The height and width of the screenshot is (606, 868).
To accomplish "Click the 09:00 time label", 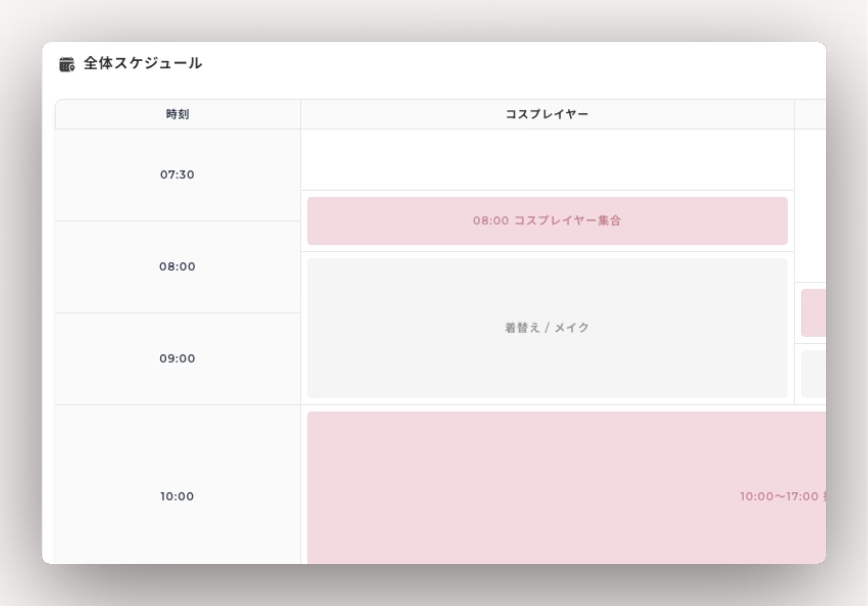I will 176,358.
